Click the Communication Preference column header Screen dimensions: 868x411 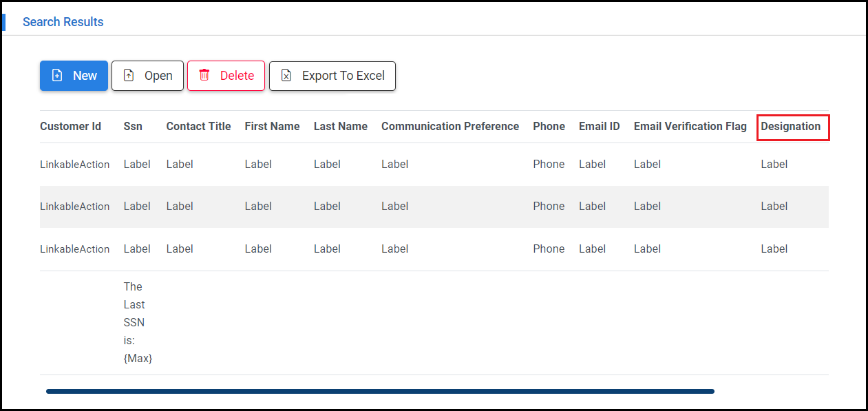449,127
